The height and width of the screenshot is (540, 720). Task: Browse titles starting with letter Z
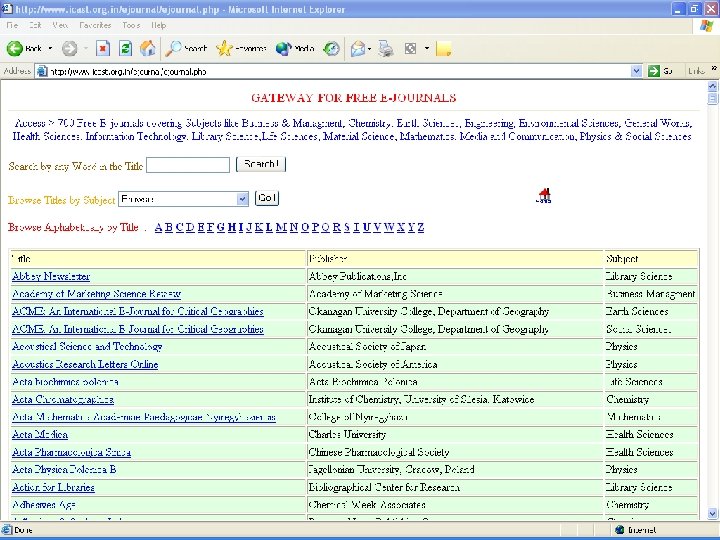421,227
